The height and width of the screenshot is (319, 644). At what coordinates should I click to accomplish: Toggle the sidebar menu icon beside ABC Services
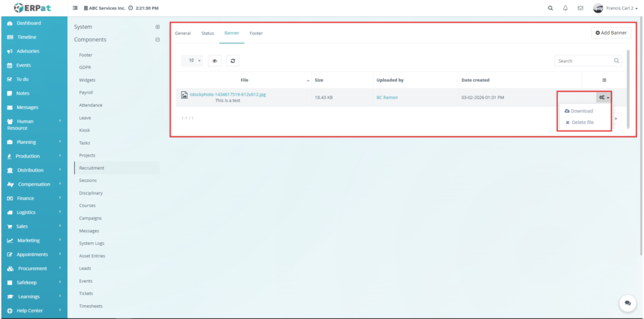click(75, 8)
